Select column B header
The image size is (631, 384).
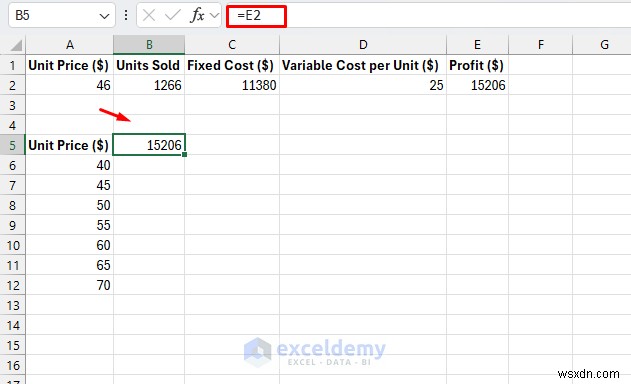pos(149,45)
